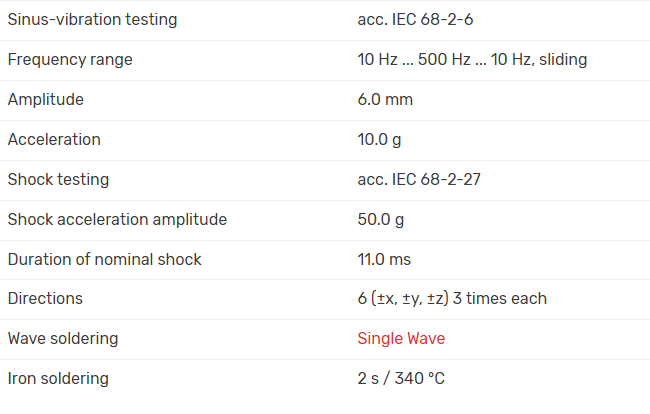
Task: Click the 6 (±x, ±y, ±z) directions value
Action: [x=452, y=299]
